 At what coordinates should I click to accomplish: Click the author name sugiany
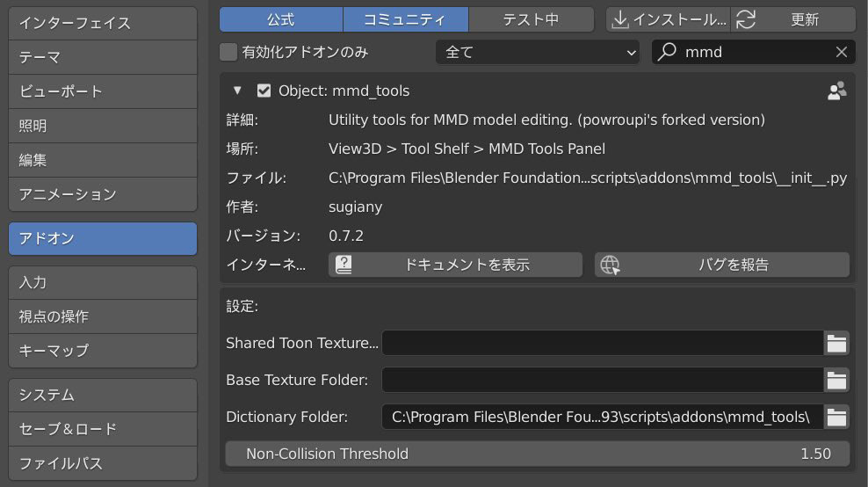click(x=356, y=207)
